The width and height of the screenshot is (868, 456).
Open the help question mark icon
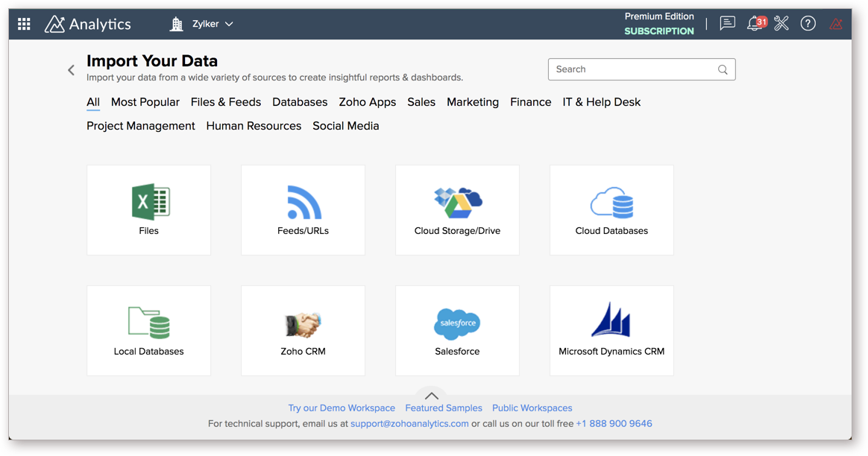click(x=808, y=23)
